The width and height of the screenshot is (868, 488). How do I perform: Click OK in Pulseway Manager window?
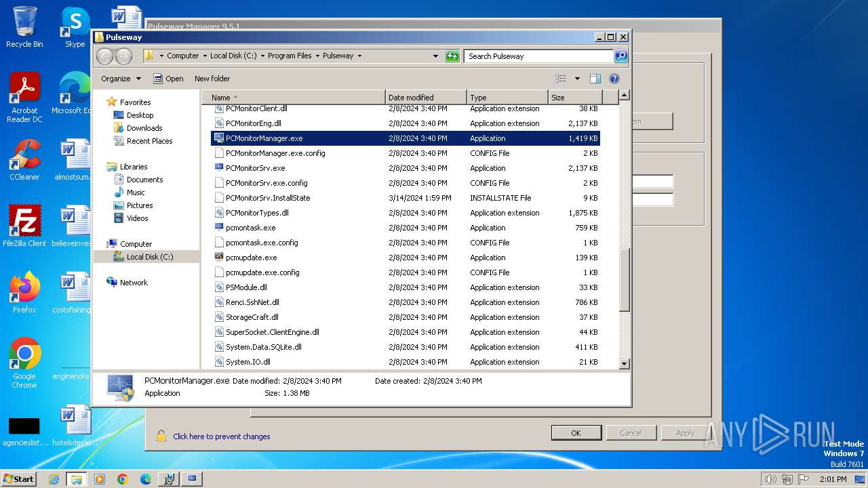tap(576, 433)
